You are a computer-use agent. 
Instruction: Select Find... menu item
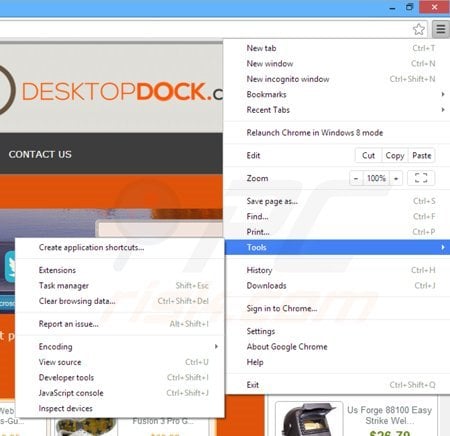337,216
